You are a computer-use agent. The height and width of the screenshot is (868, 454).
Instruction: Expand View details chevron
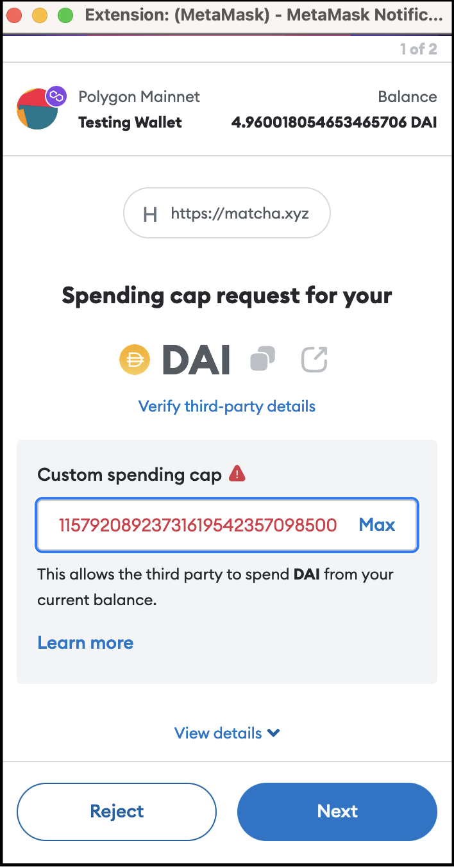pyautogui.click(x=274, y=733)
